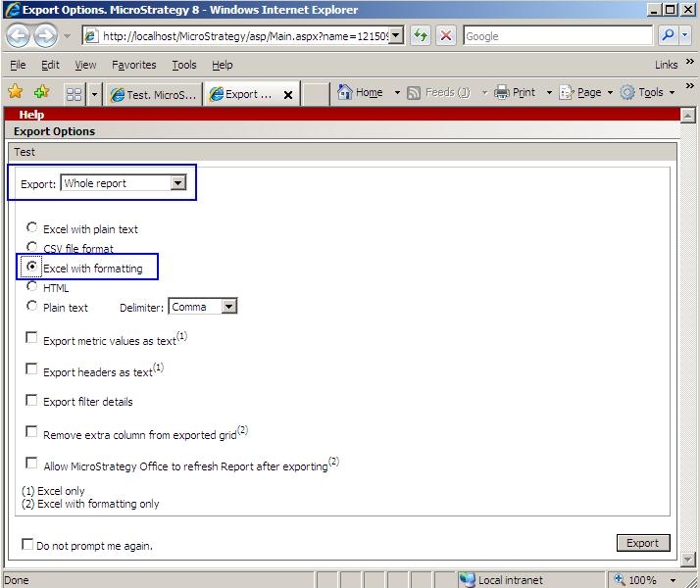Enable Export filter details checkbox
The image size is (700, 588).
coord(32,400)
